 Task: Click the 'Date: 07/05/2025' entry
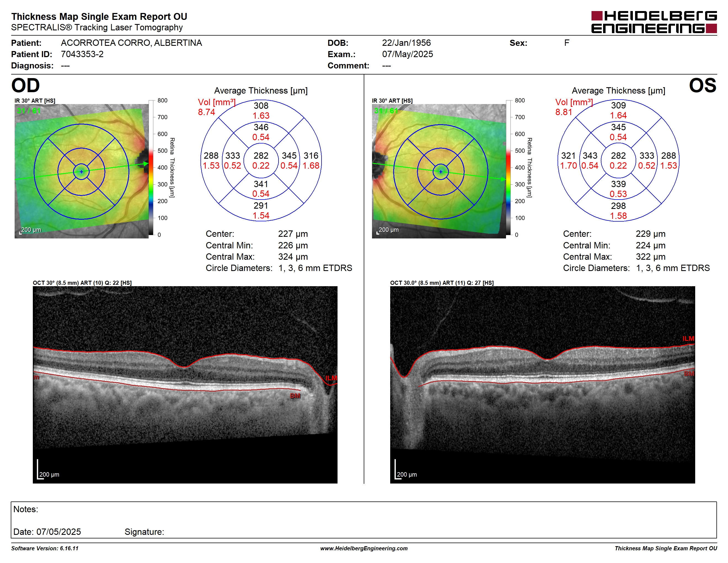tap(47, 532)
